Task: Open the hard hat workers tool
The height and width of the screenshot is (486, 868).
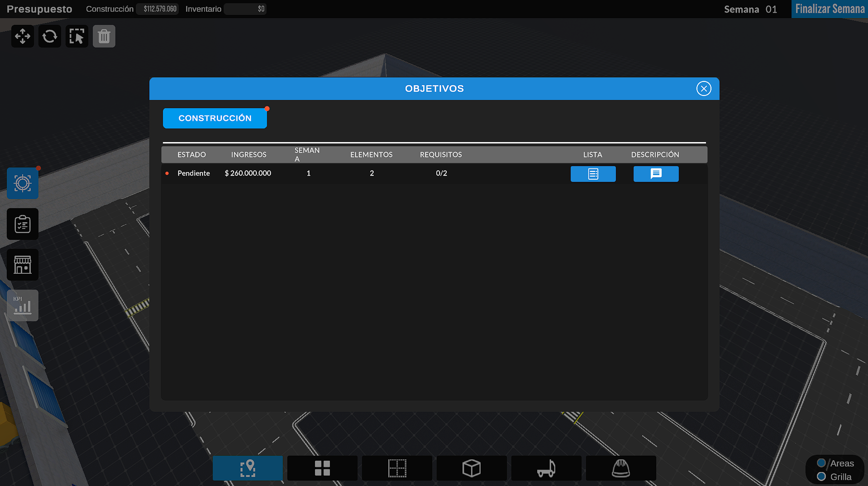Action: tap(621, 468)
